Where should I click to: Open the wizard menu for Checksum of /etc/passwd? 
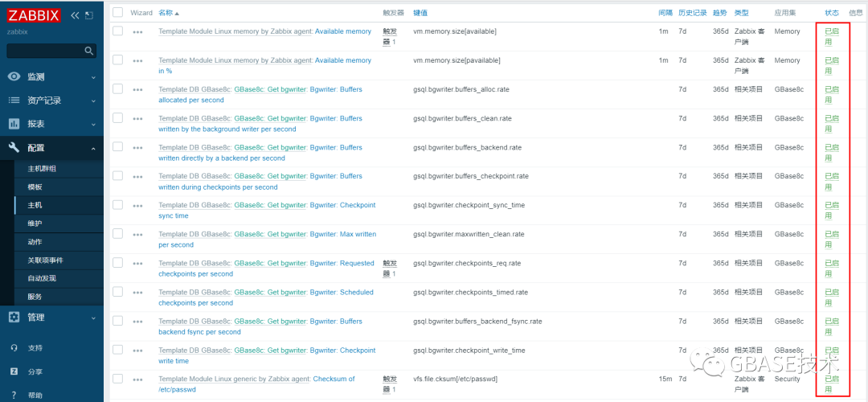tap(138, 379)
